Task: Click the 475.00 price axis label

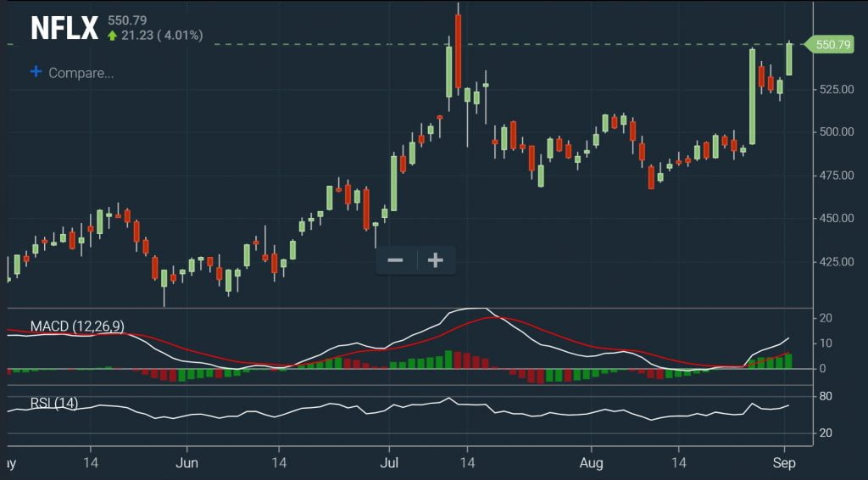Action: coord(836,176)
